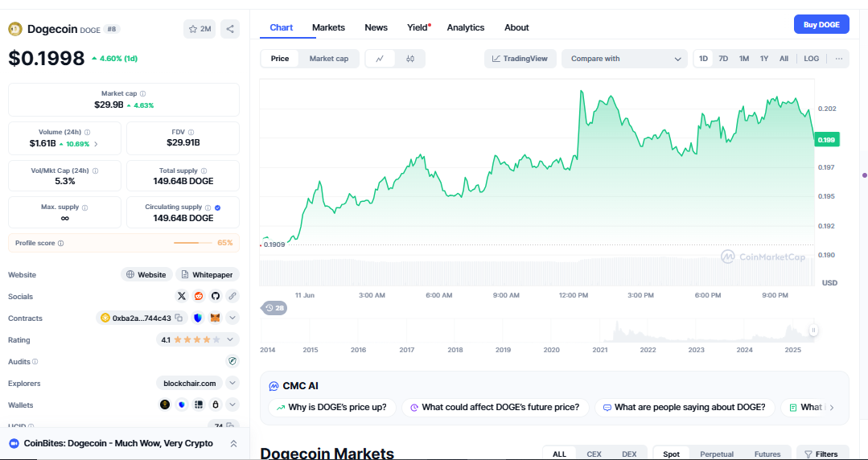868x460 pixels.
Task: Filter markets by Perpetual
Action: [717, 454]
